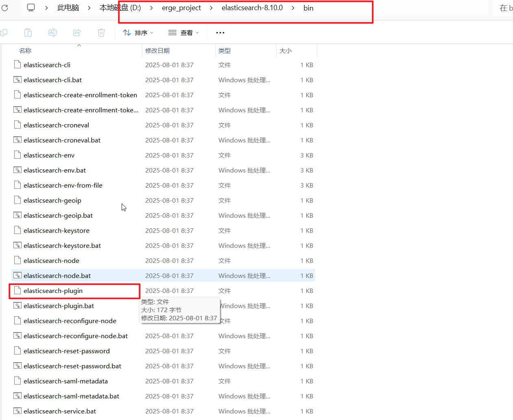Navigate to elasticsearch-8.10.0 breadcrumb folder
This screenshot has width=513, height=420.
pos(252,8)
